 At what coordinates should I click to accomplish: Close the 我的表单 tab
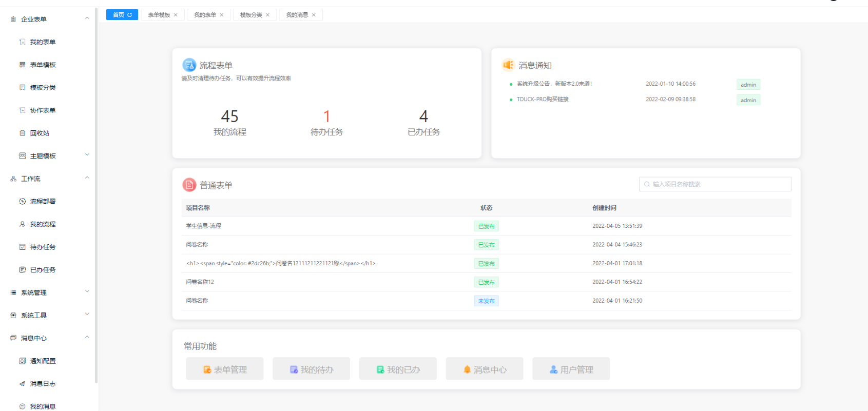click(222, 15)
